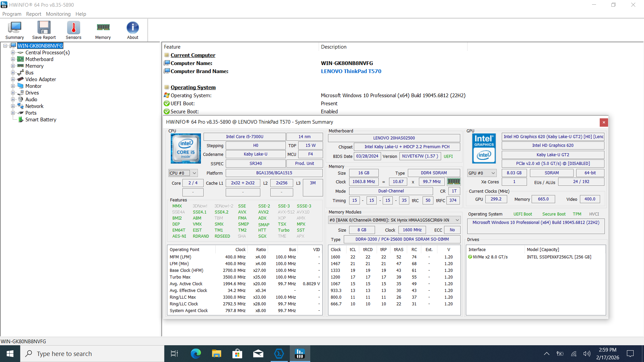Open the GPU #0 selector dropdown
Screen dimensions: 644x362
coord(493,173)
